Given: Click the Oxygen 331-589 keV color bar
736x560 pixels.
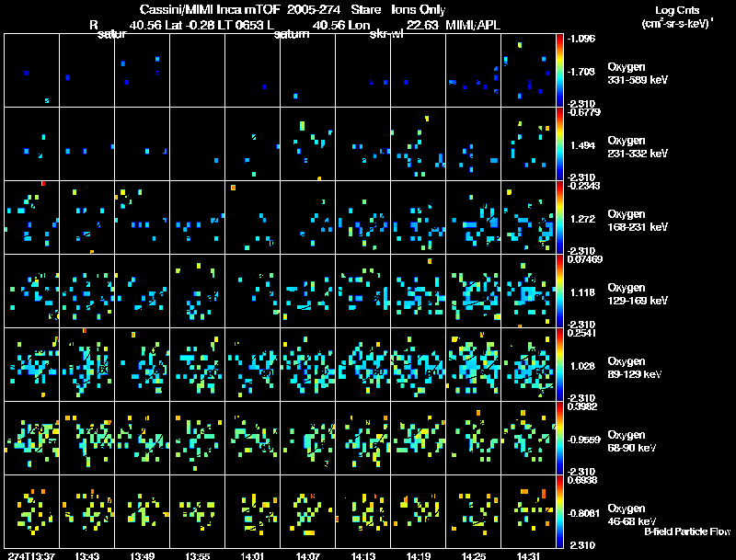Looking at the screenshot, I should click(x=561, y=70).
